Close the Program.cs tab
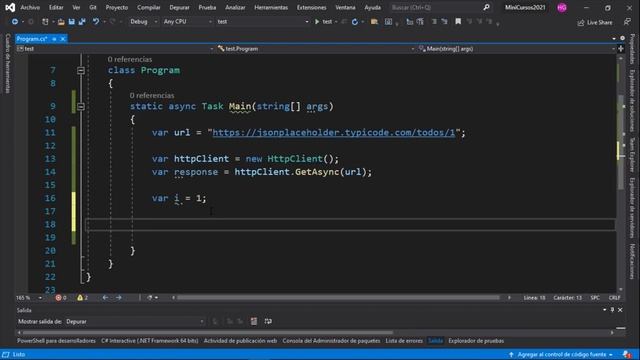 (x=63, y=39)
